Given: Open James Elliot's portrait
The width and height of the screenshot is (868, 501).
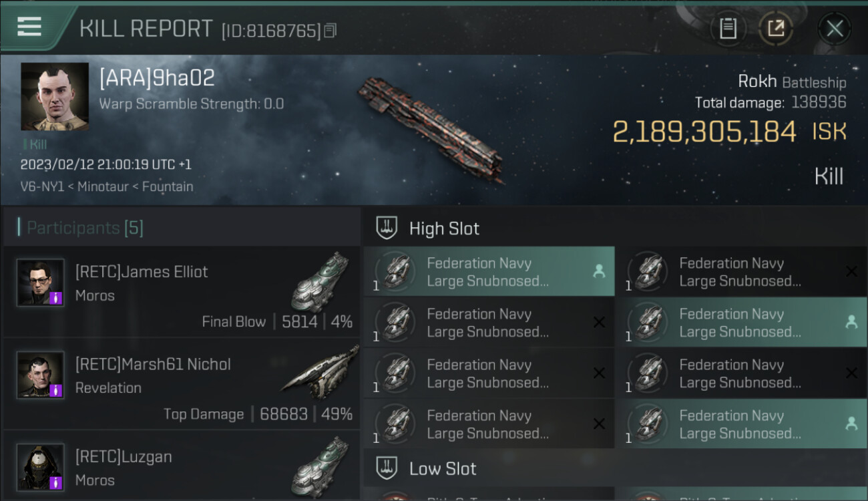Looking at the screenshot, I should pos(41,283).
